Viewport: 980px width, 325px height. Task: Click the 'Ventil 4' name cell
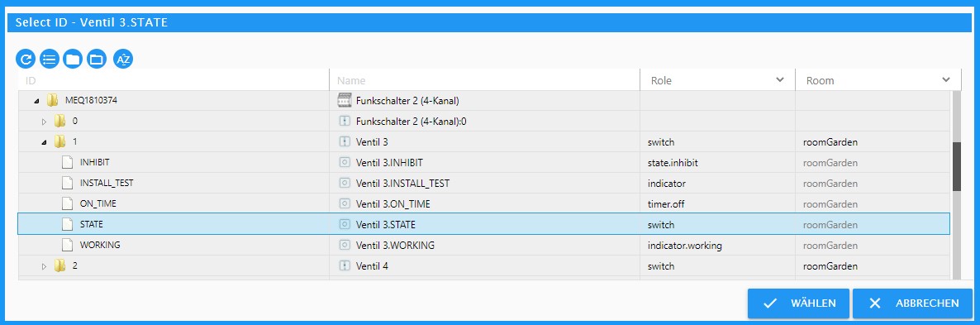(484, 265)
